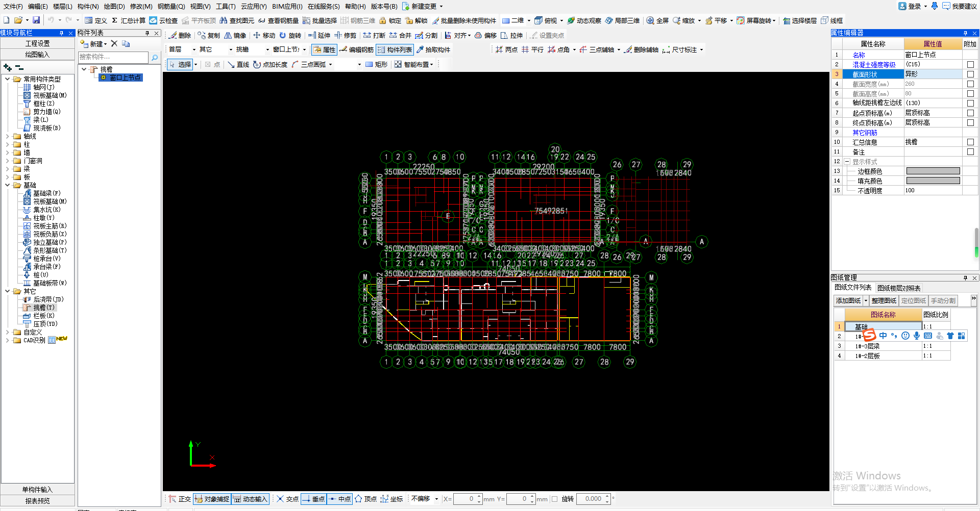Select the 镜像 mirror tool
Image resolution: width=980 pixels, height=511 pixels.
pos(235,35)
